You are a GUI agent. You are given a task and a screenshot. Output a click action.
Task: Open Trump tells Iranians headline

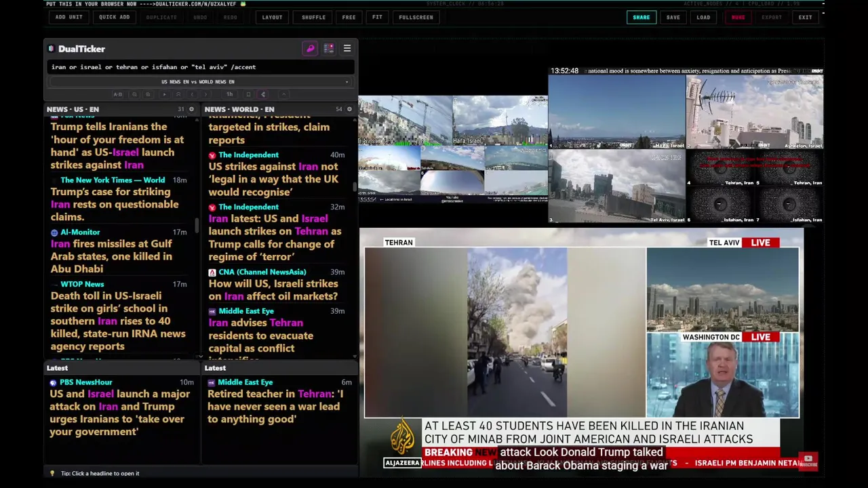[117, 146]
